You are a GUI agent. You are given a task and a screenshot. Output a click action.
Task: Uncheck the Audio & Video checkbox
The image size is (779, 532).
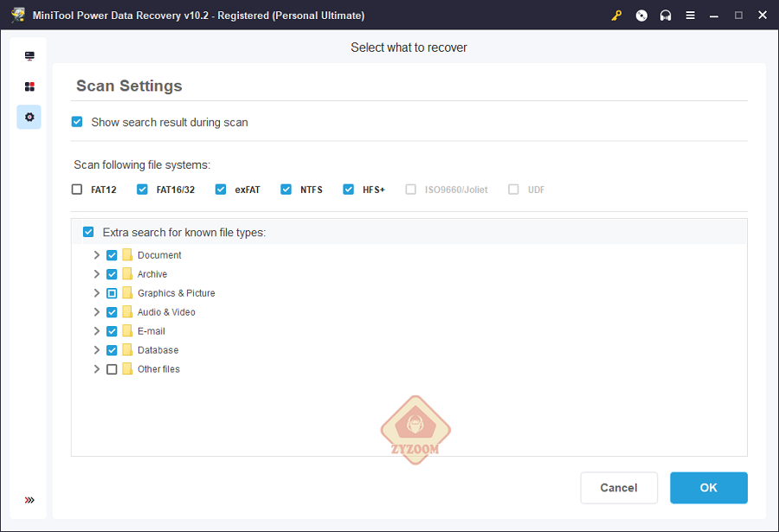click(112, 312)
